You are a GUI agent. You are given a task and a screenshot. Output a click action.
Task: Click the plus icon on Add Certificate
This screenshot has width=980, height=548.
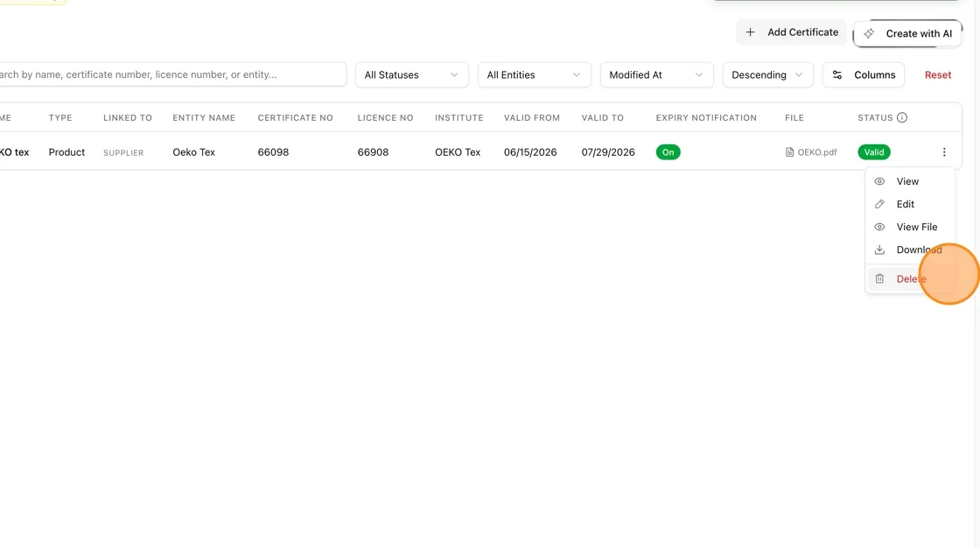(x=750, y=32)
